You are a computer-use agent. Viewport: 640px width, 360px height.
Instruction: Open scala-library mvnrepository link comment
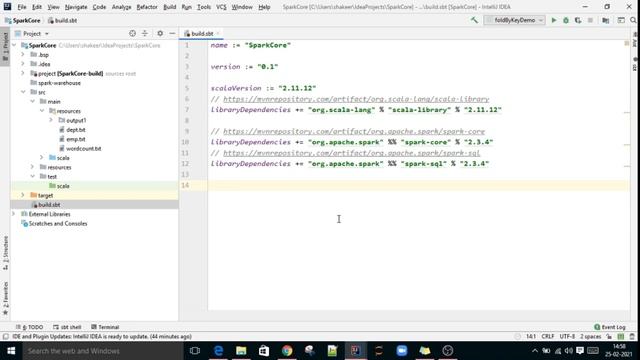(356, 99)
